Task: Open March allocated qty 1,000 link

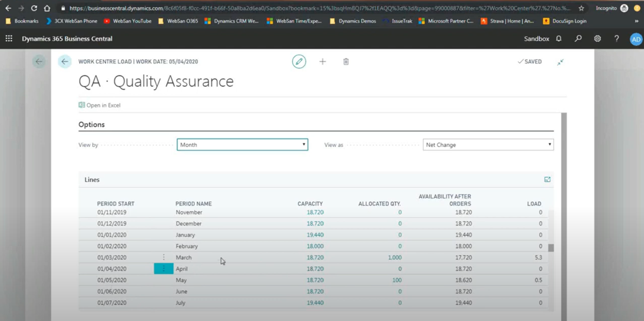Action: click(x=395, y=258)
